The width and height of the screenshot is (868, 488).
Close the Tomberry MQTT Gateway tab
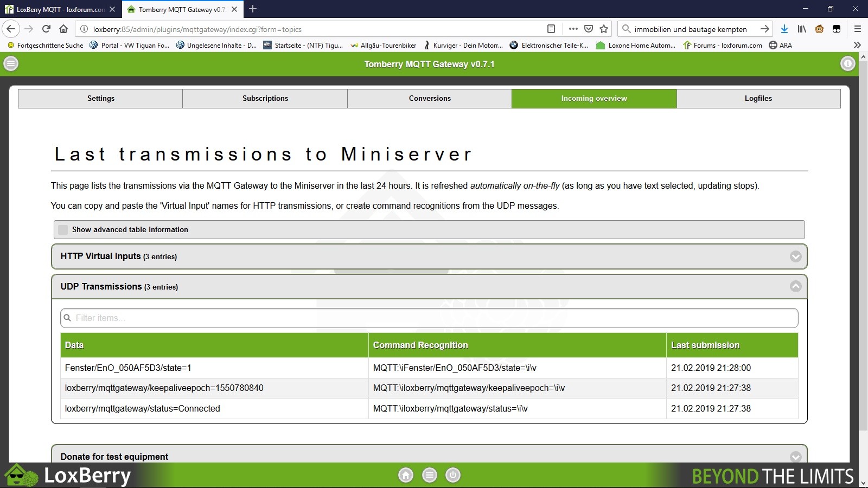click(234, 9)
